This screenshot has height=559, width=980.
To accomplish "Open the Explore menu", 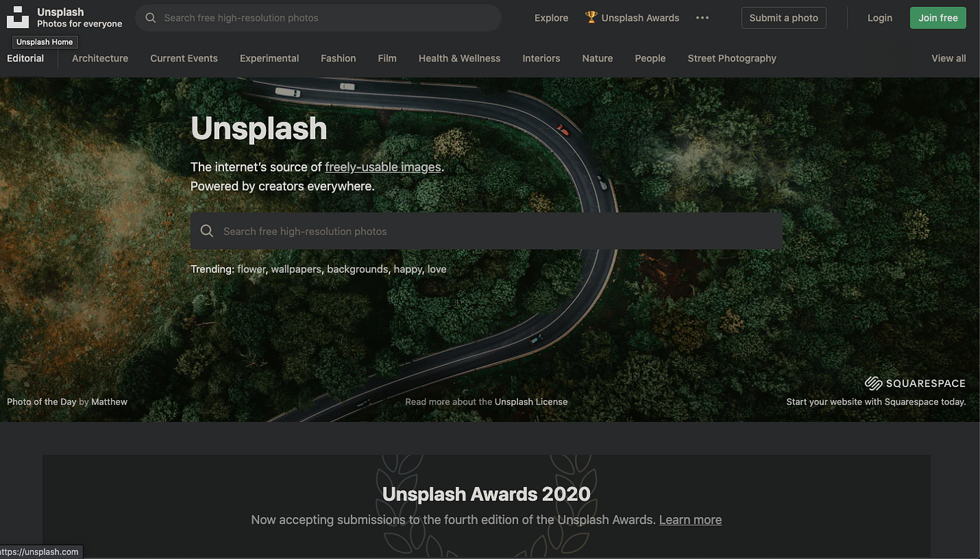I will click(x=552, y=17).
